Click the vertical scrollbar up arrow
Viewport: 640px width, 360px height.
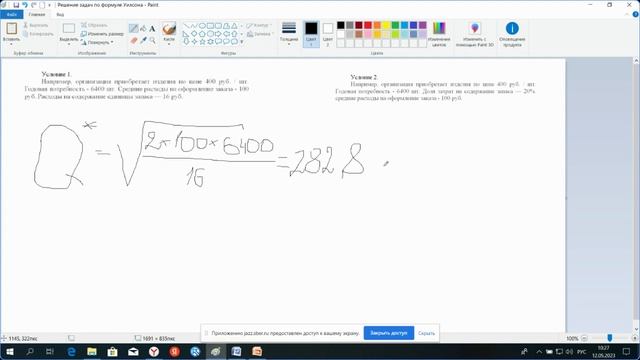(636, 60)
